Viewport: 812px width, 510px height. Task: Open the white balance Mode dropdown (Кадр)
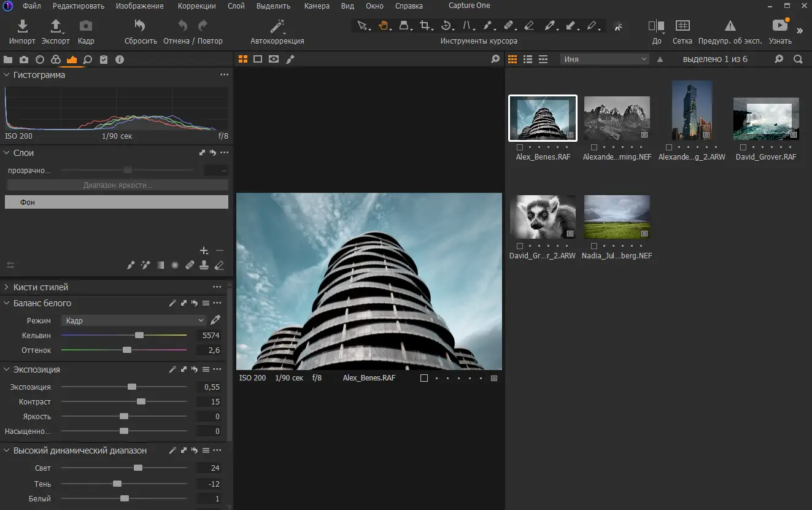(133, 320)
